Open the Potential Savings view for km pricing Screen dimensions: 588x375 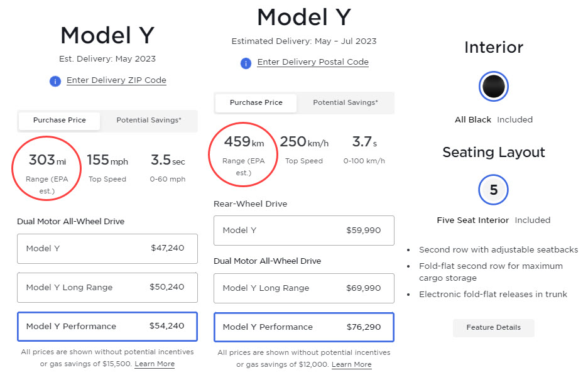(345, 102)
